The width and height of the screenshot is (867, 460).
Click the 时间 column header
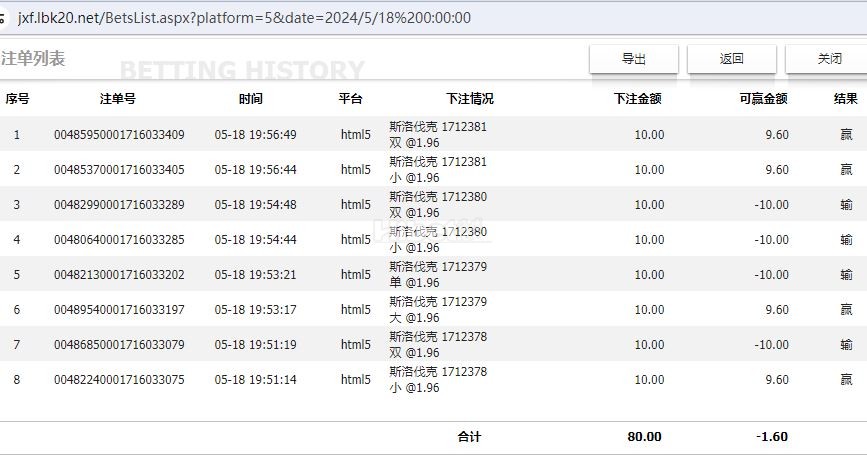[250, 99]
